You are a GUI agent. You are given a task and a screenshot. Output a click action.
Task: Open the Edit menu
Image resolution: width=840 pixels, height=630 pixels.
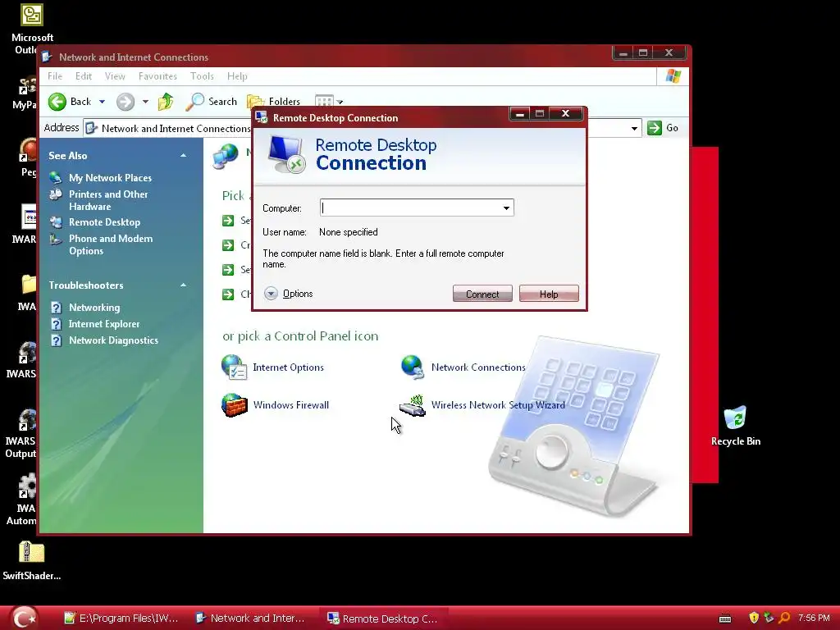pos(83,76)
